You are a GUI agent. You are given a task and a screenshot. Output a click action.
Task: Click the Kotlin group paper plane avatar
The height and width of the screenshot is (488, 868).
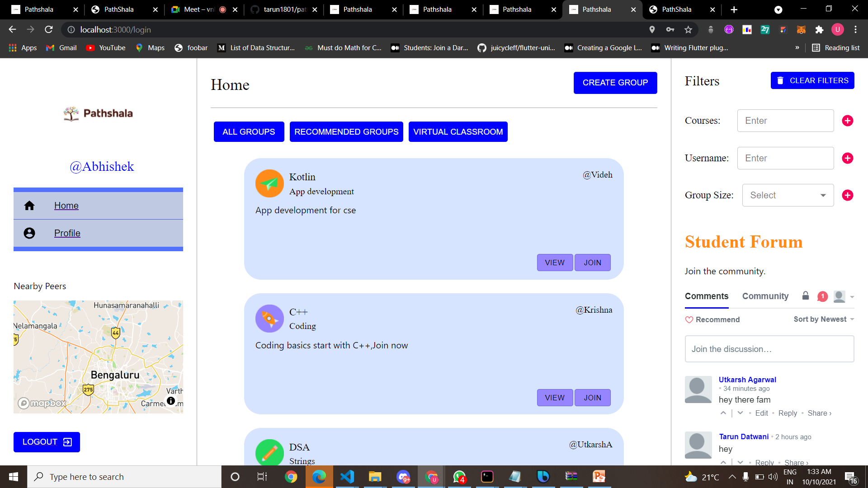pyautogui.click(x=269, y=183)
